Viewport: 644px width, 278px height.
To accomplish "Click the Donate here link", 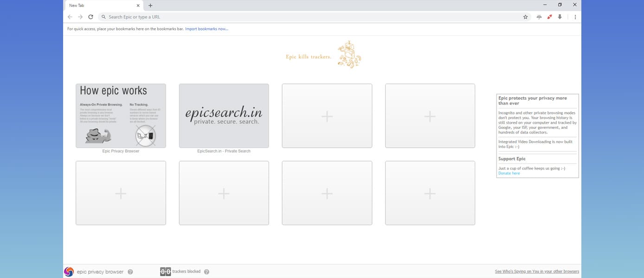I will pyautogui.click(x=509, y=173).
